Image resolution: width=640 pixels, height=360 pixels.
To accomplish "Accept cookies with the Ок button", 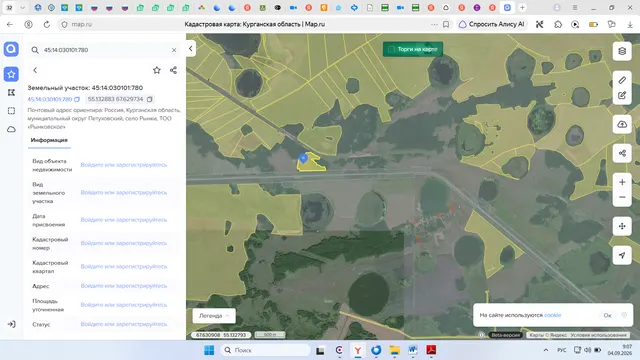I will (x=607, y=315).
